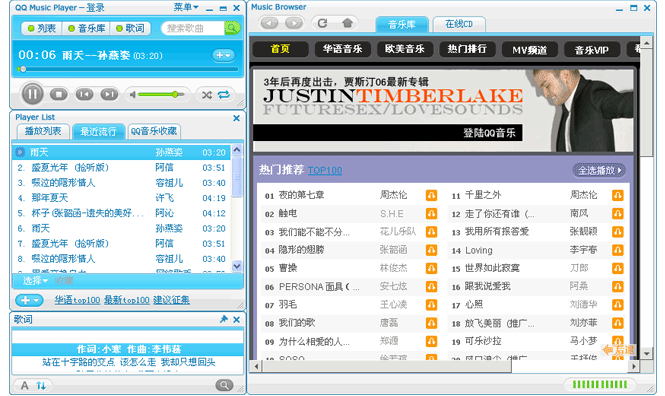665x396 pixels.
Task: Click the lyrics scroll direction arrows icon
Action: coord(41,385)
